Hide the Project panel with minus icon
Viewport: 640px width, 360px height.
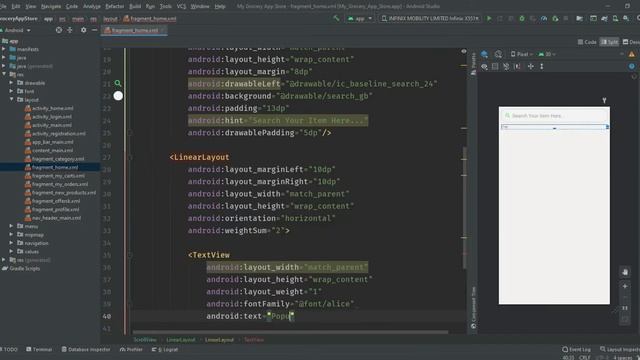(95, 30)
